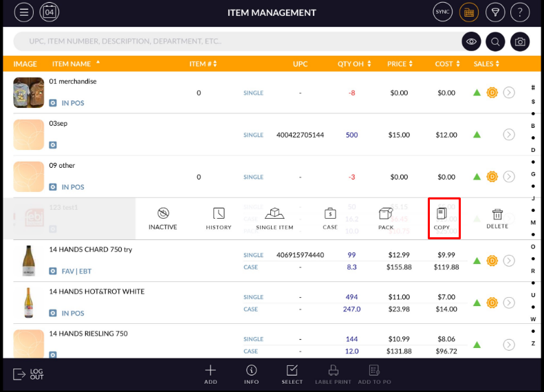Open the filter funnel icon

(x=494, y=12)
